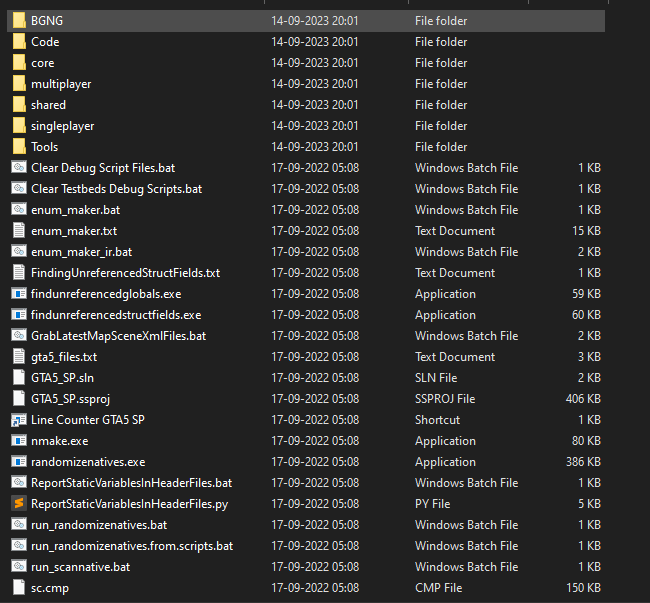Click the enum_maker.bat gear icon
The image size is (650, 603).
(19, 209)
